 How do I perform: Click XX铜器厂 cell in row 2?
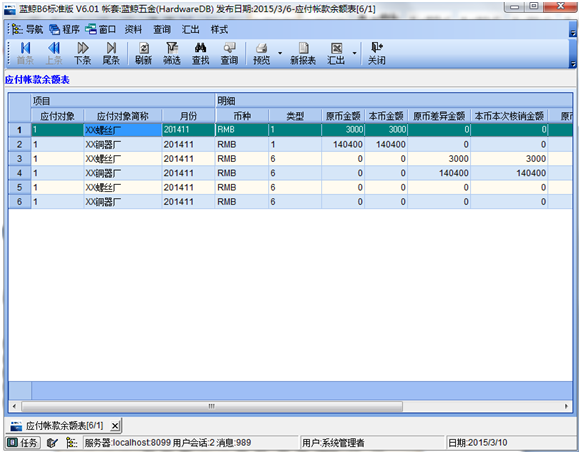[123, 145]
